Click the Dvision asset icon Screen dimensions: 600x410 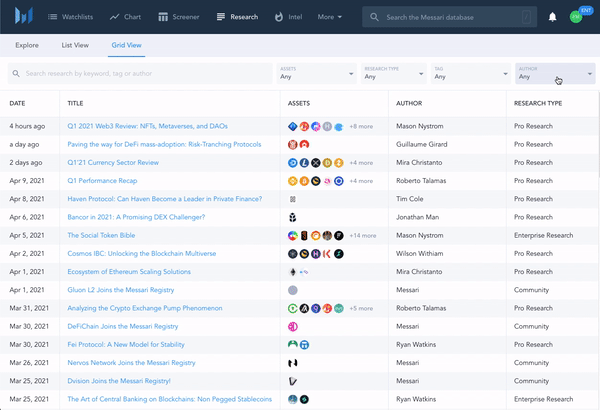click(293, 381)
